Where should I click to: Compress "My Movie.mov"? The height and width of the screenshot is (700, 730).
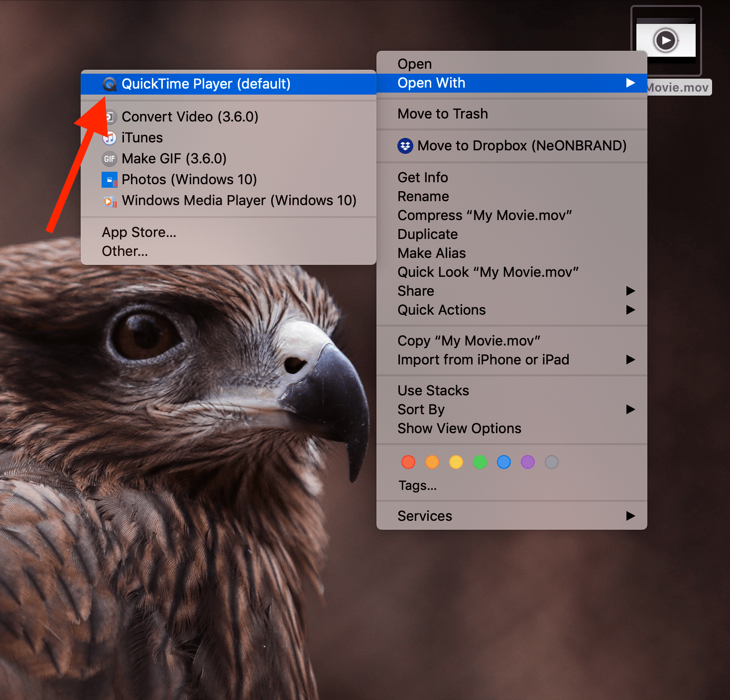(484, 215)
